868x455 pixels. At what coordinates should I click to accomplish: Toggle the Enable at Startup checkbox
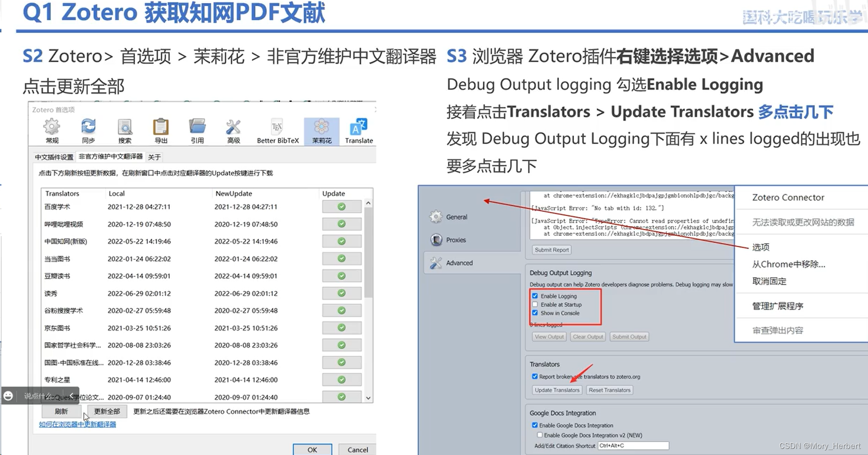point(535,304)
